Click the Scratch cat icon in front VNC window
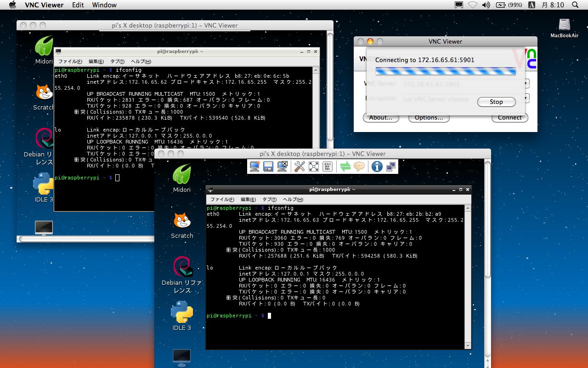The image size is (588, 368). point(182,221)
